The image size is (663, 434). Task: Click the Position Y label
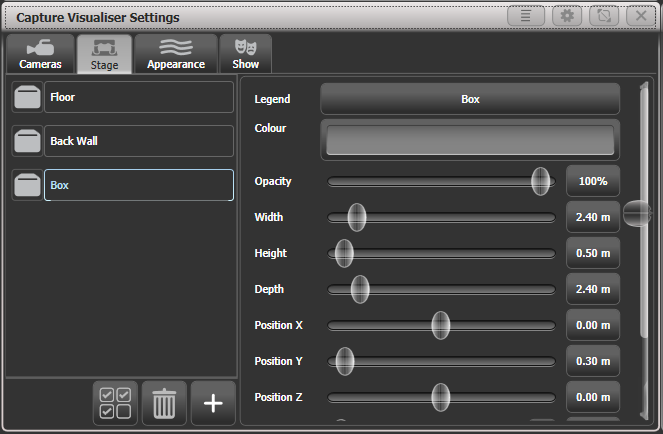tap(278, 361)
